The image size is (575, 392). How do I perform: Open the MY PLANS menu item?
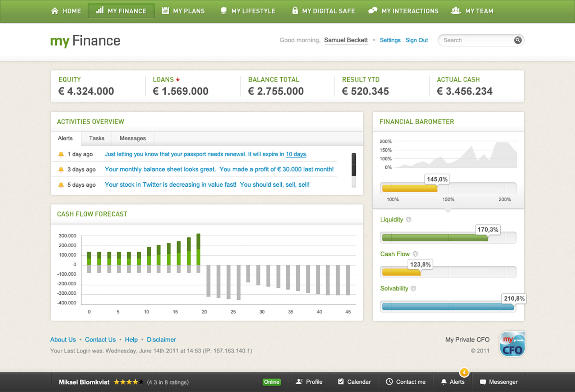pyautogui.click(x=183, y=11)
